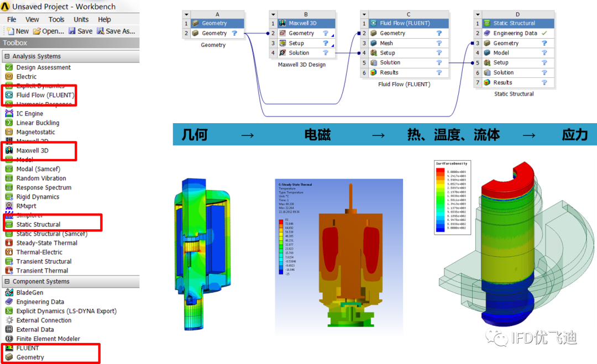Viewport: 597px width, 364px height.
Task: Select Finite Element Modeler icon
Action: pyautogui.click(x=9, y=339)
